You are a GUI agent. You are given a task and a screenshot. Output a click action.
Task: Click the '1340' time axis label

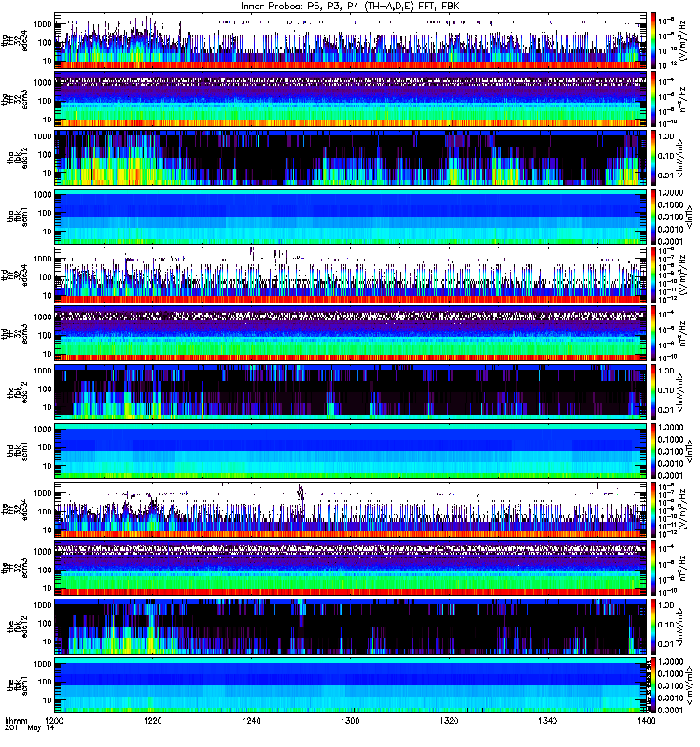tap(548, 721)
